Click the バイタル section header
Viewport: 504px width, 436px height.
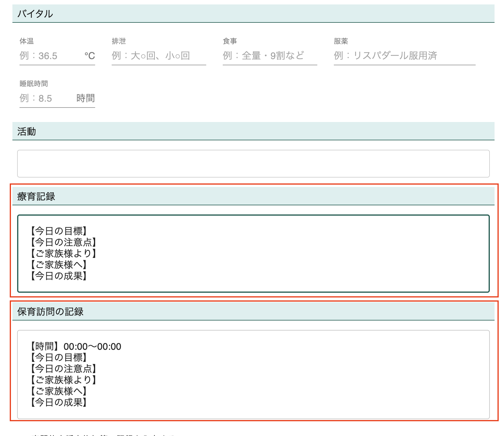(253, 14)
